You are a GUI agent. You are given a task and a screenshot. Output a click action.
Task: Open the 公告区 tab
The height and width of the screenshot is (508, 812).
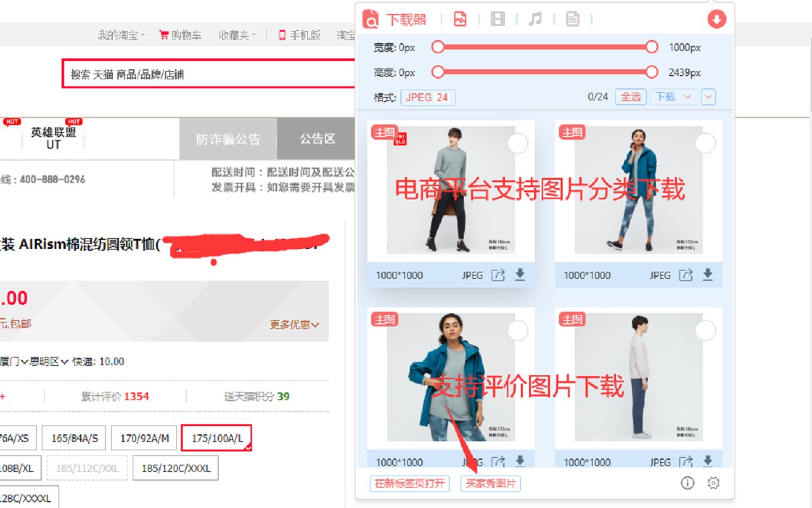click(x=317, y=138)
